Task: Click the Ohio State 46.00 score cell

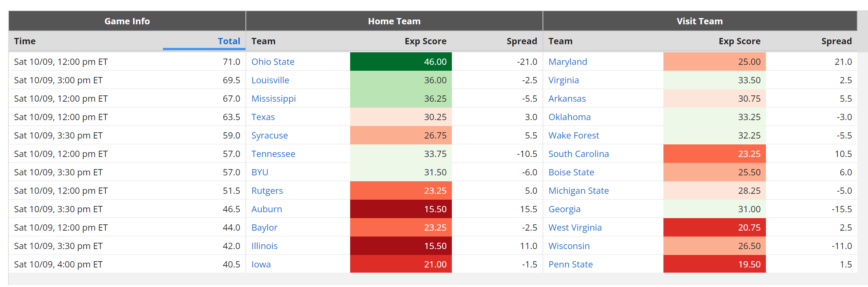Action: pos(401,62)
